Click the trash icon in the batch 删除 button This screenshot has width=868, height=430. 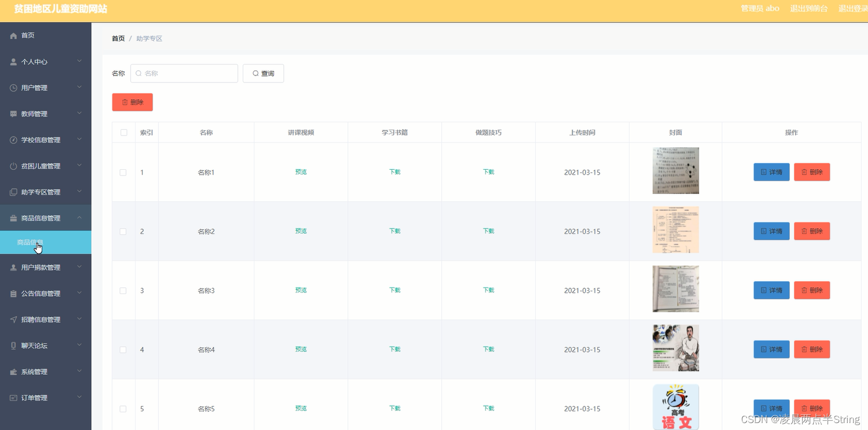[125, 102]
